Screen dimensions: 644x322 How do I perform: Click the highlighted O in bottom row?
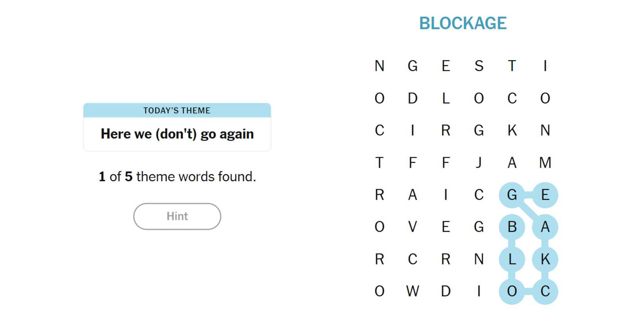(x=512, y=291)
